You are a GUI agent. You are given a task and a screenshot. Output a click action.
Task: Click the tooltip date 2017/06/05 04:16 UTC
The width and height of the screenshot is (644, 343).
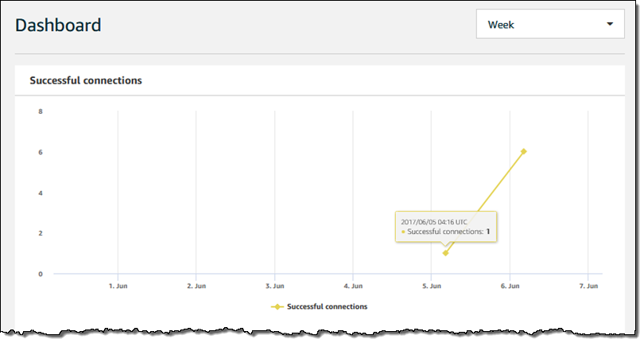(434, 220)
